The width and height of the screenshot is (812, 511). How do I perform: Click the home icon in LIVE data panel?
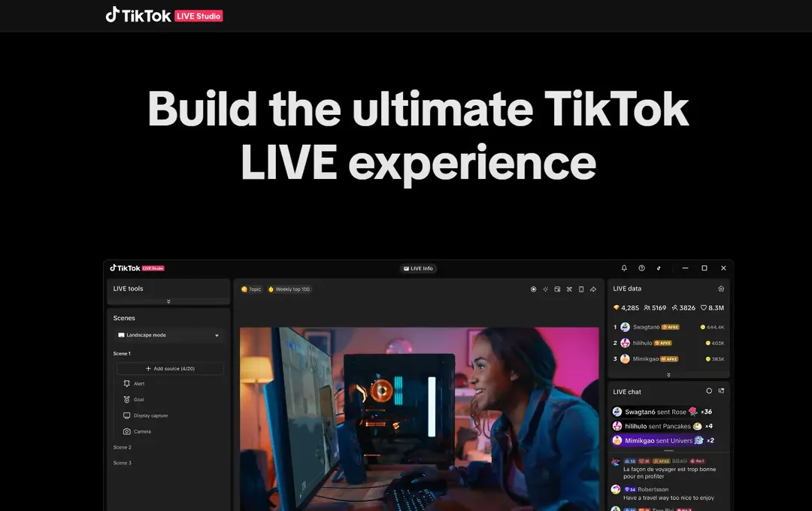click(721, 289)
